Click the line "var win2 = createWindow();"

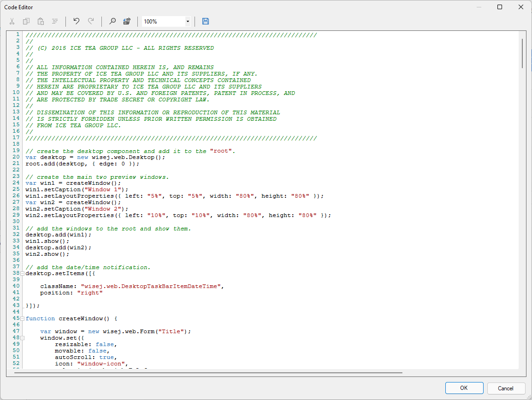point(73,203)
